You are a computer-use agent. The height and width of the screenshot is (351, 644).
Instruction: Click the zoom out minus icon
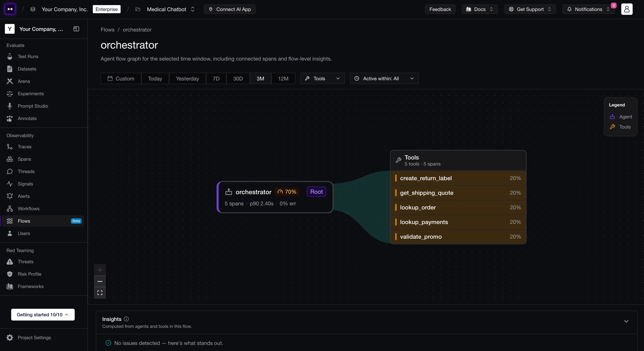100,281
